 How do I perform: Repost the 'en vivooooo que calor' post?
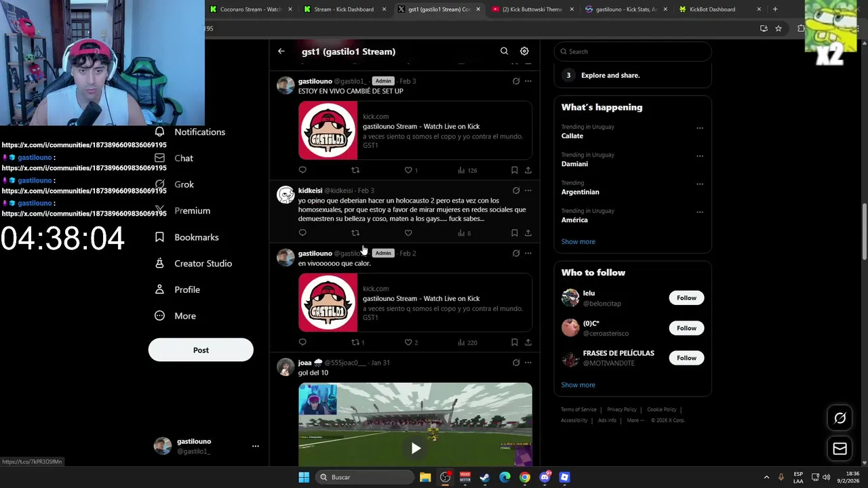(x=355, y=342)
